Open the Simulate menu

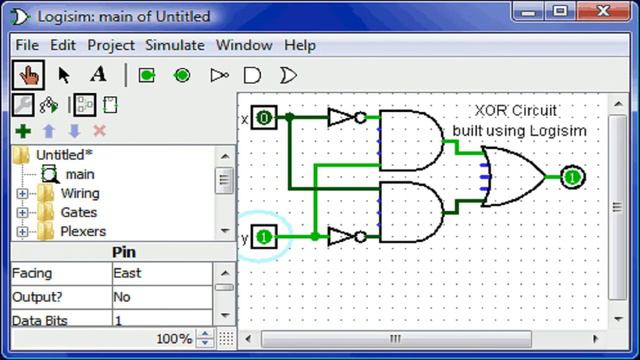[175, 45]
